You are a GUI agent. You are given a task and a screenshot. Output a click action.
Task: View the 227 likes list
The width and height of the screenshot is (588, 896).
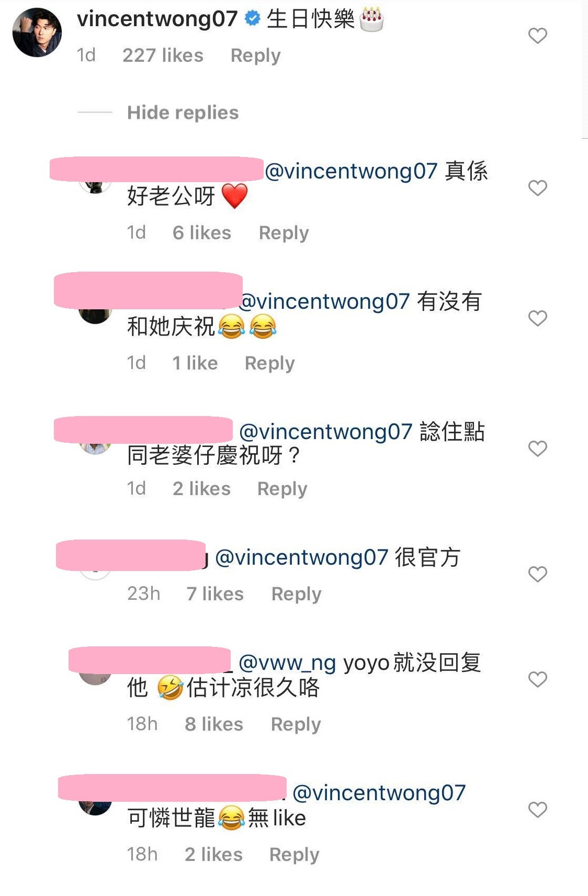(x=163, y=55)
